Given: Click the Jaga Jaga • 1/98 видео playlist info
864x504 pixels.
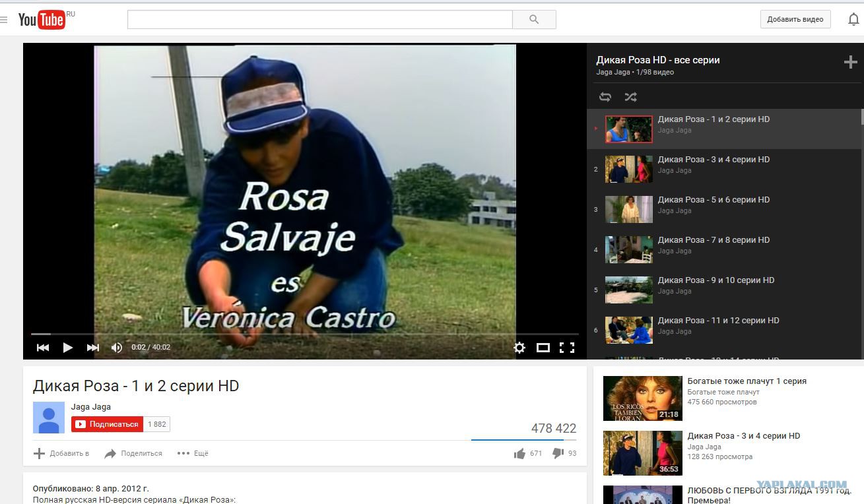Looking at the screenshot, I should point(635,73).
